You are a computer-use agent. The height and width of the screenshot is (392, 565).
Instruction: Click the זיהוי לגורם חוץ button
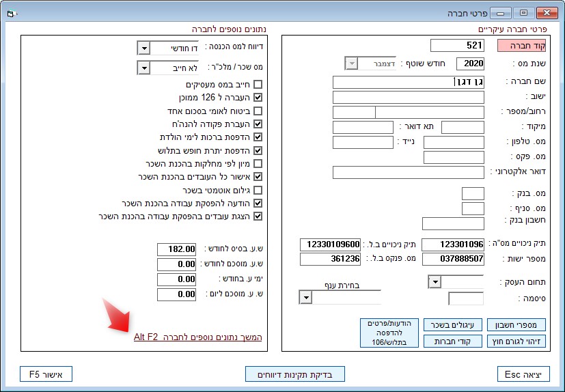tap(516, 341)
